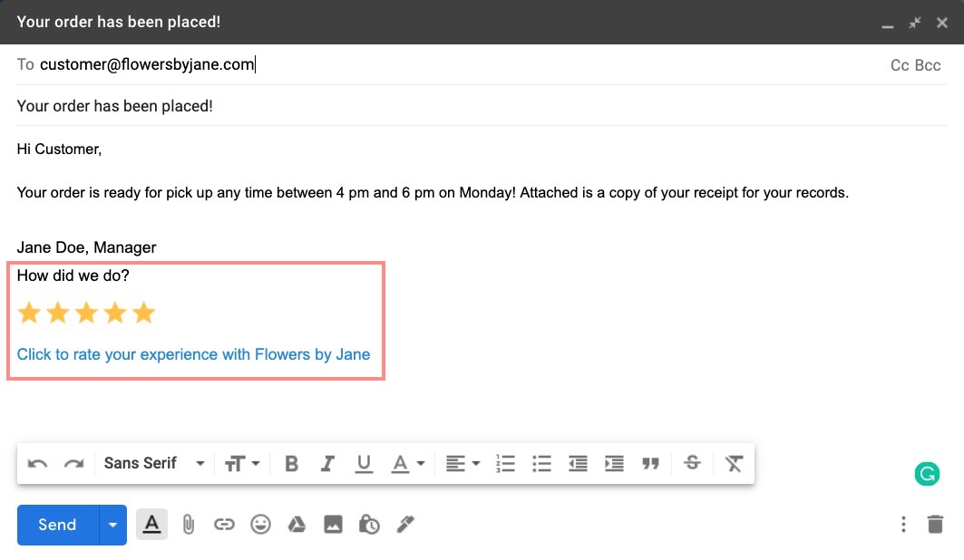This screenshot has width=964, height=560.
Task: Open the text alignment dropdown
Action: point(463,464)
